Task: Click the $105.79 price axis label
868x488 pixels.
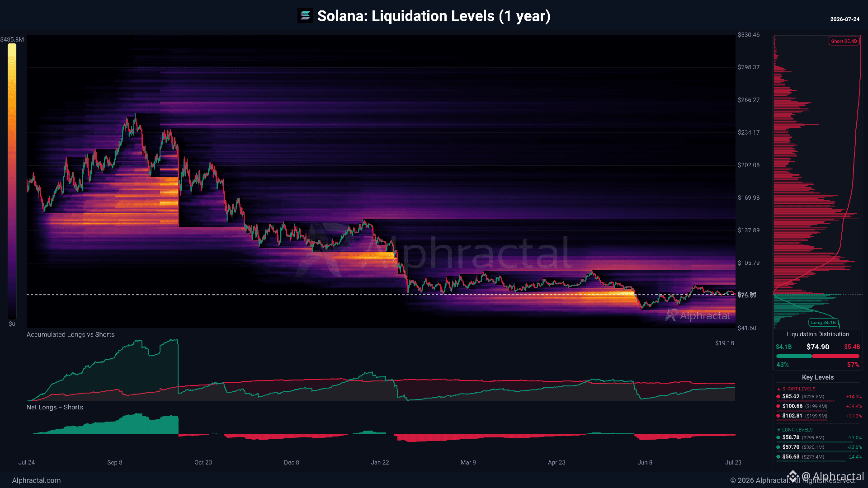Action: click(x=749, y=263)
